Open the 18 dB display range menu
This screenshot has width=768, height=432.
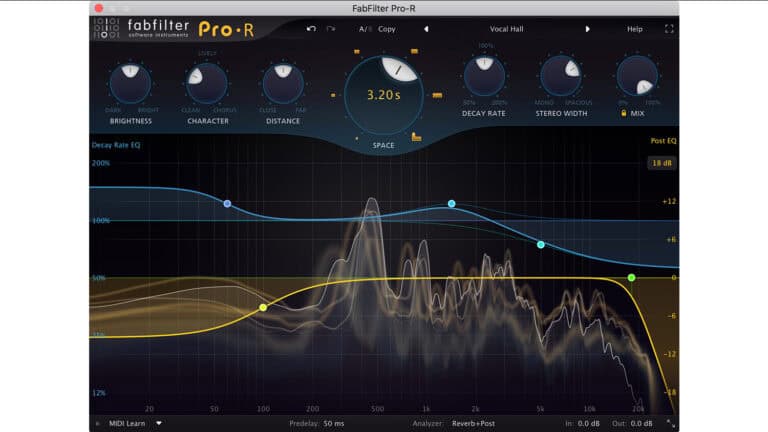(662, 163)
